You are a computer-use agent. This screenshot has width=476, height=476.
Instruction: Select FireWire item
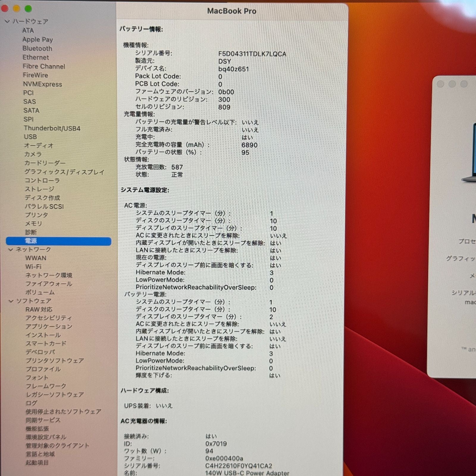click(35, 75)
